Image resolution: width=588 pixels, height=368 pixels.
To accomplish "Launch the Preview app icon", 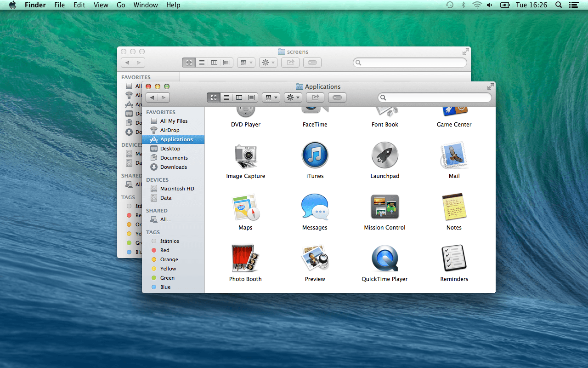I will (x=315, y=258).
